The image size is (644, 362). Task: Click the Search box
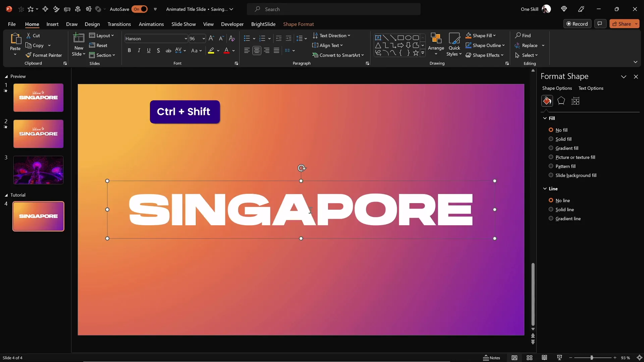click(x=334, y=9)
